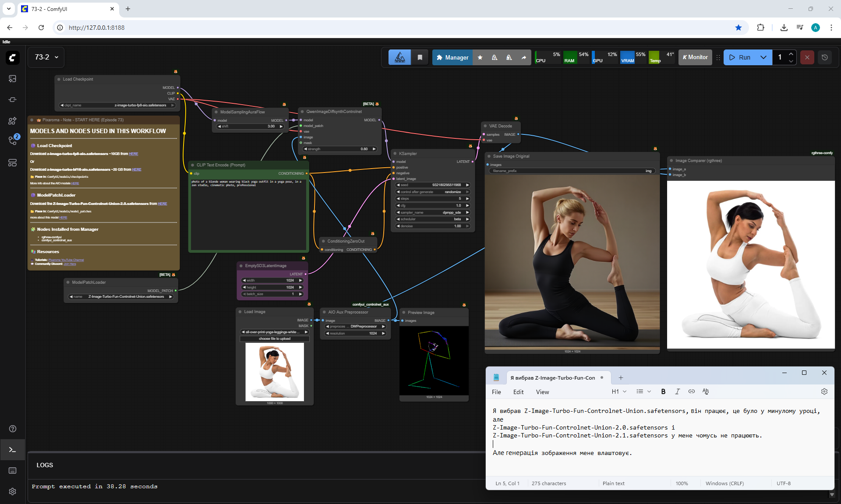The height and width of the screenshot is (504, 841).
Task: Open the View menu in Notepad
Action: coord(542,392)
